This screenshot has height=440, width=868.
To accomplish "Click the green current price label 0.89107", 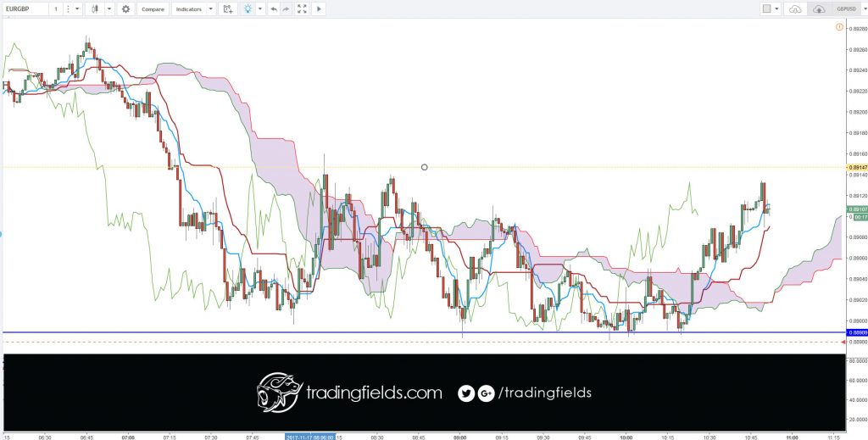I will 858,209.
